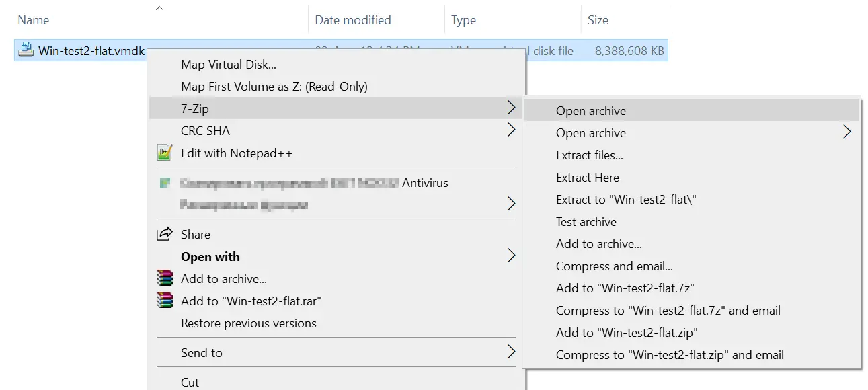Screen dimensions: 868x390
Task: Expand the CRC SHA submenu arrow
Action: tap(512, 130)
